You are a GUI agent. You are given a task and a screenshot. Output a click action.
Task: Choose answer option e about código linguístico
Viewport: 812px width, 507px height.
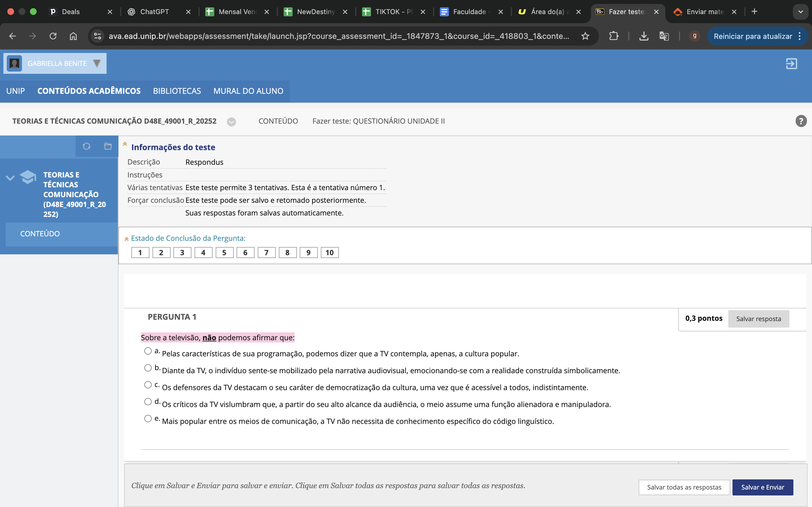(x=148, y=419)
